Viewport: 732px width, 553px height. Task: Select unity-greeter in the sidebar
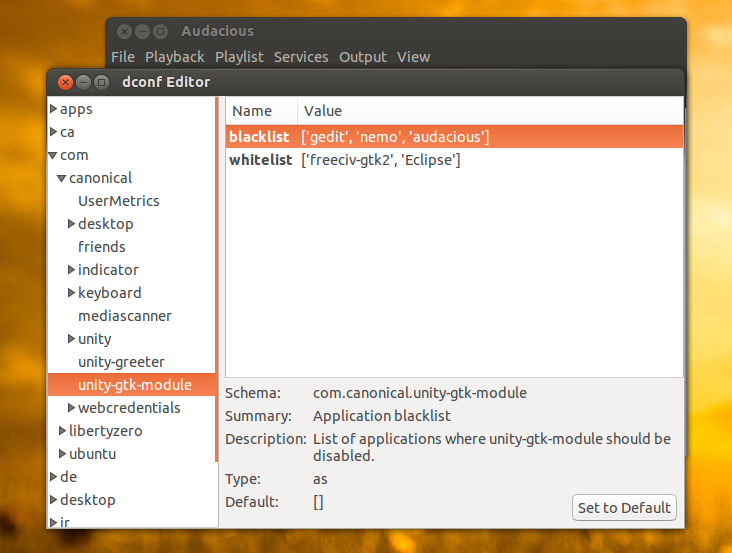coord(121,362)
